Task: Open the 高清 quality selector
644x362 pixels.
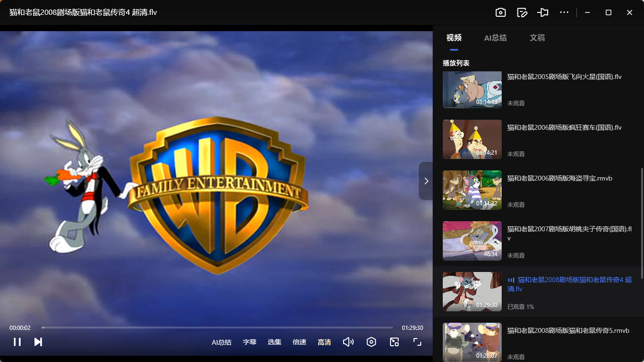Action: [324, 342]
